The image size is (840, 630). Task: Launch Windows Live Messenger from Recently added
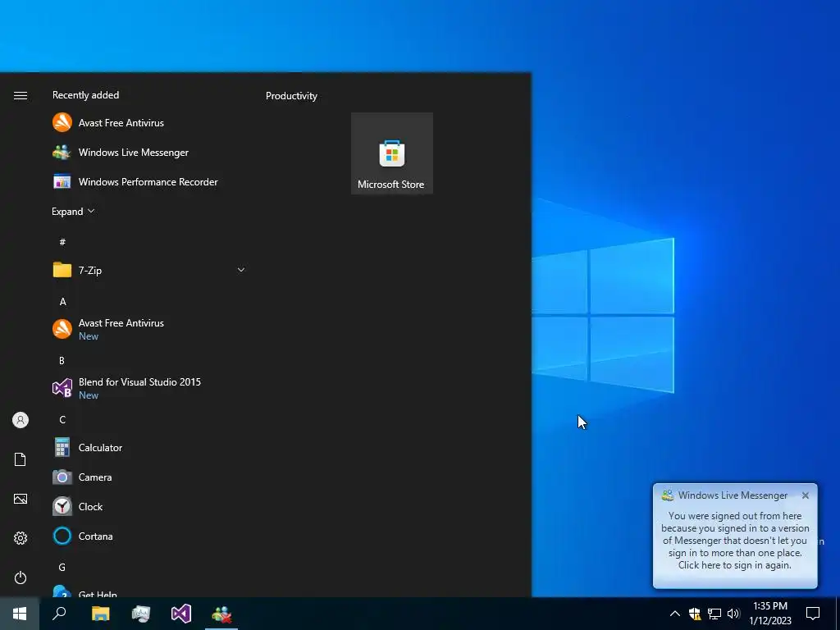pyautogui.click(x=148, y=152)
